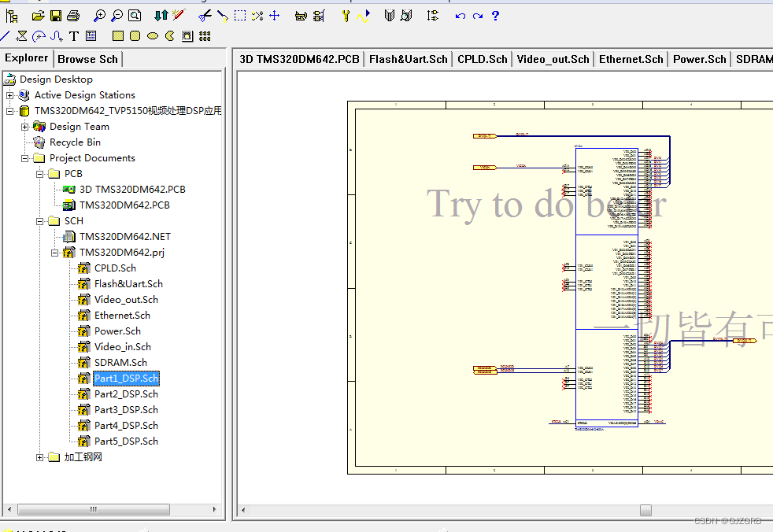Select the Place Ellipse tool
Screen dimensions: 773x532
coord(153,35)
